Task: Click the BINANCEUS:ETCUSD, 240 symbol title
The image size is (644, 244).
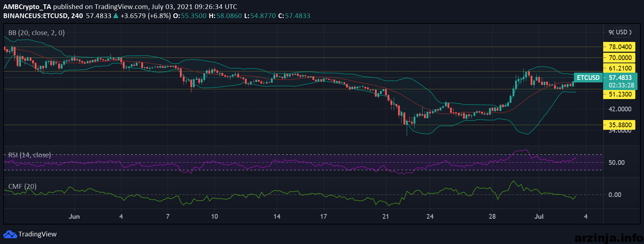Action: coord(43,16)
